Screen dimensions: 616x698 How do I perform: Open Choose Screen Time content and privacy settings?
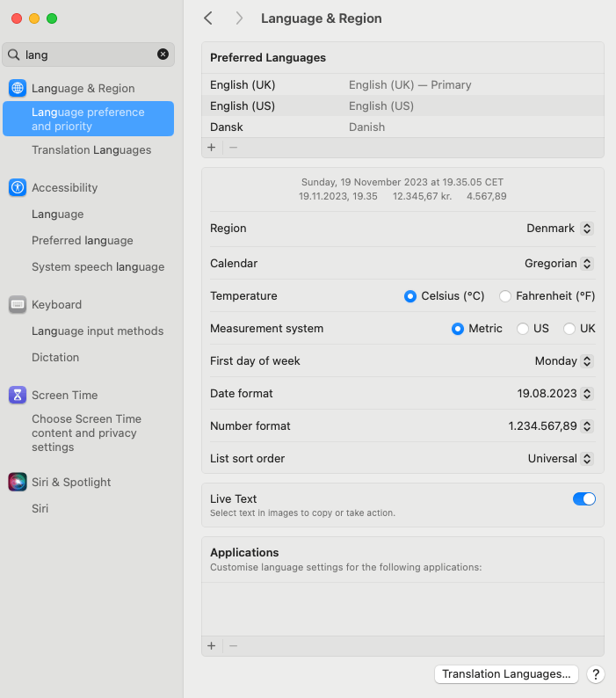(x=88, y=433)
